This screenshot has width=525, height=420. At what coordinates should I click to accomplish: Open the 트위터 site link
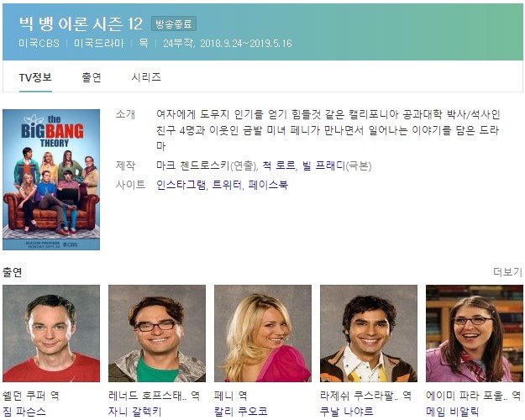coord(227,185)
